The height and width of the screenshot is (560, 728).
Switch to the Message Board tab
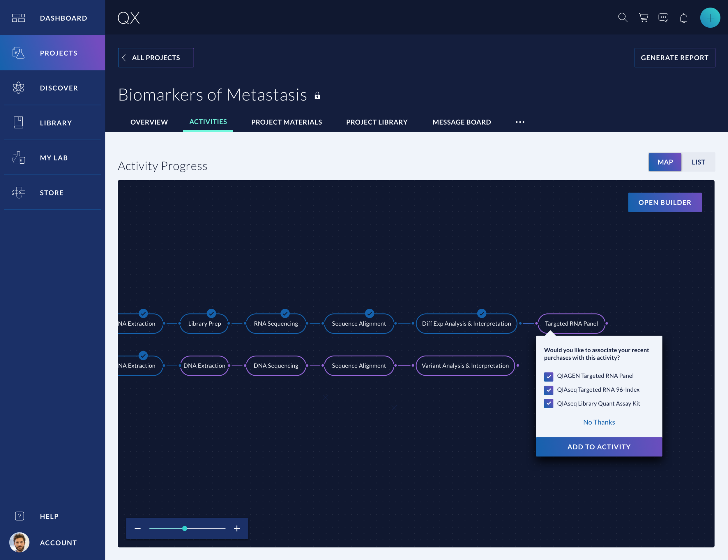tap(462, 122)
